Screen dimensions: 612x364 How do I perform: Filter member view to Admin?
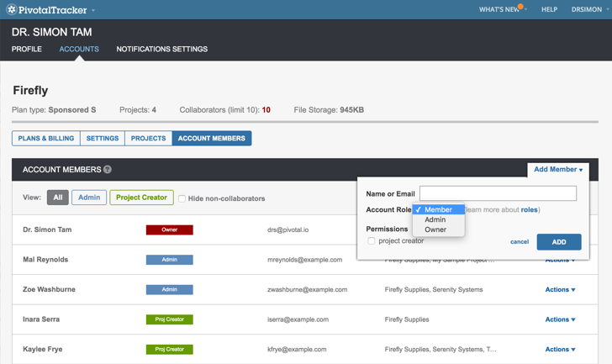pos(89,198)
